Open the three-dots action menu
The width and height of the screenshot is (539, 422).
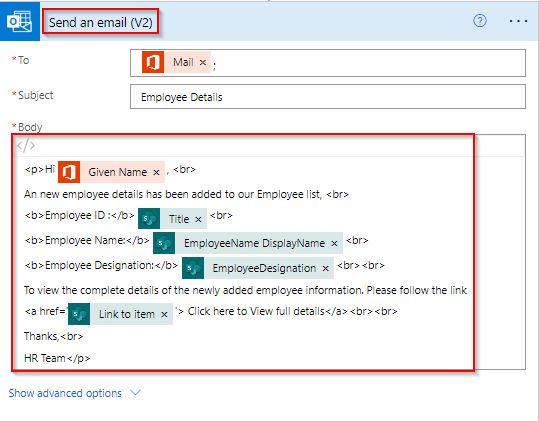(x=518, y=21)
